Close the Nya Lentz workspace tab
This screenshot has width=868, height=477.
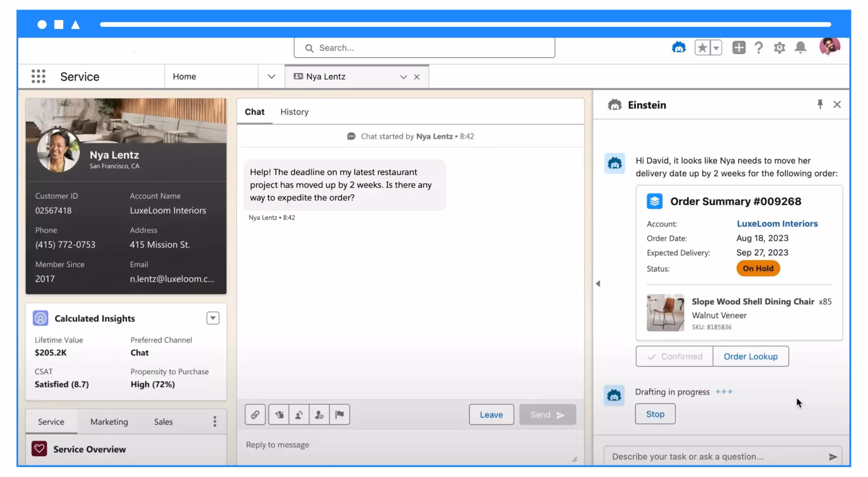click(417, 77)
